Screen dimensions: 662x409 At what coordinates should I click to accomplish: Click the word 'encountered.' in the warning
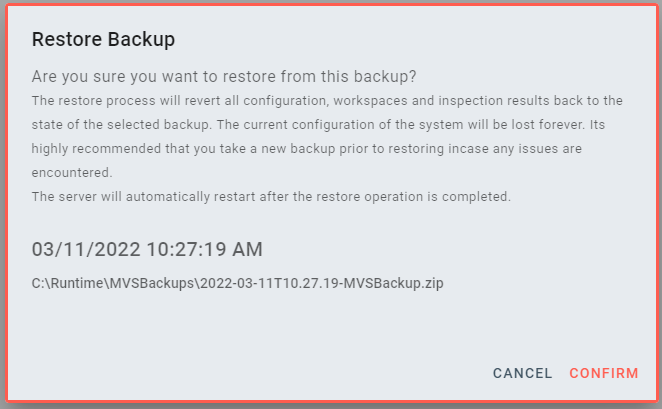point(70,171)
